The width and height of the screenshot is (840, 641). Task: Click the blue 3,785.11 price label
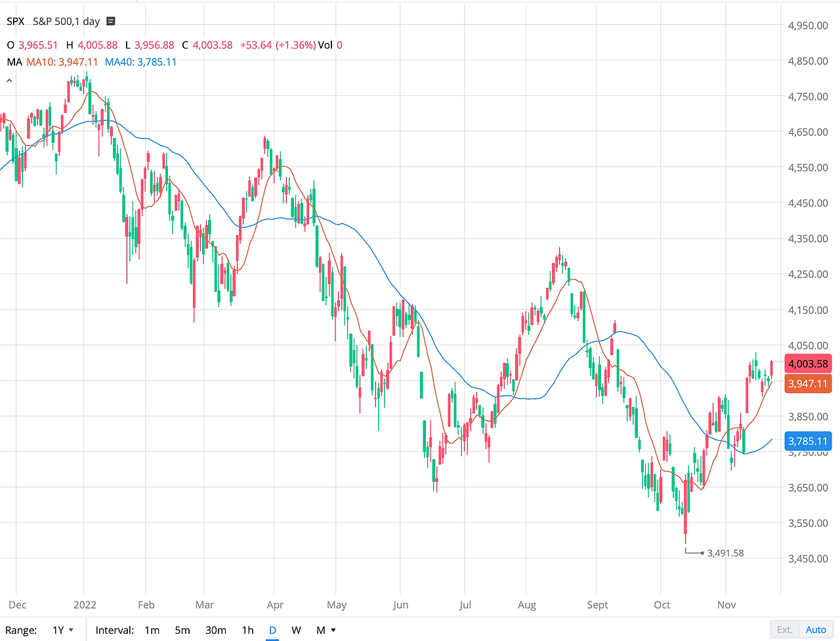(x=808, y=441)
